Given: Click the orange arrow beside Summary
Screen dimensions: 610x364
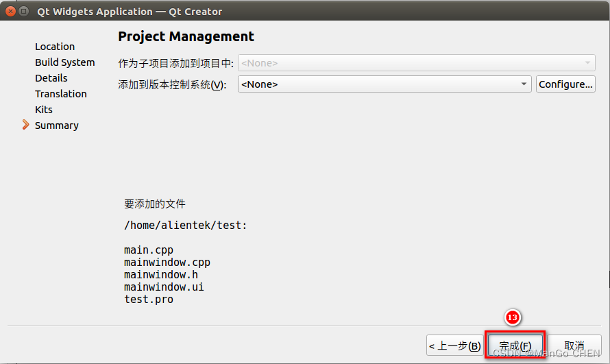Looking at the screenshot, I should point(26,125).
